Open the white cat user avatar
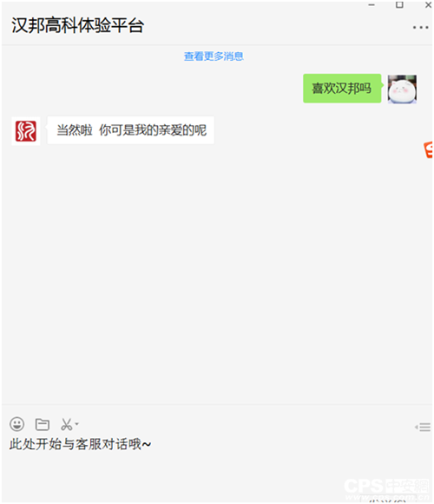 point(402,89)
